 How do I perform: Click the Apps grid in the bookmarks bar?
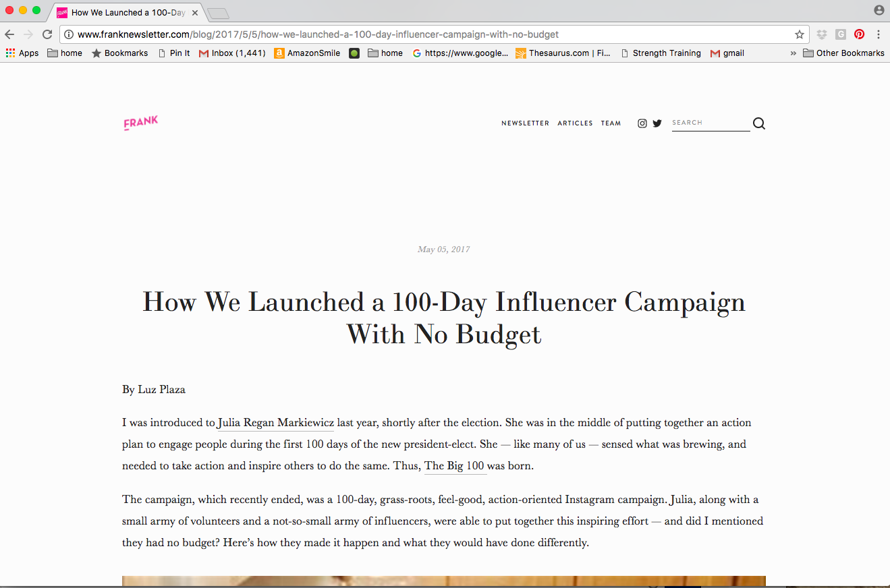coord(10,53)
